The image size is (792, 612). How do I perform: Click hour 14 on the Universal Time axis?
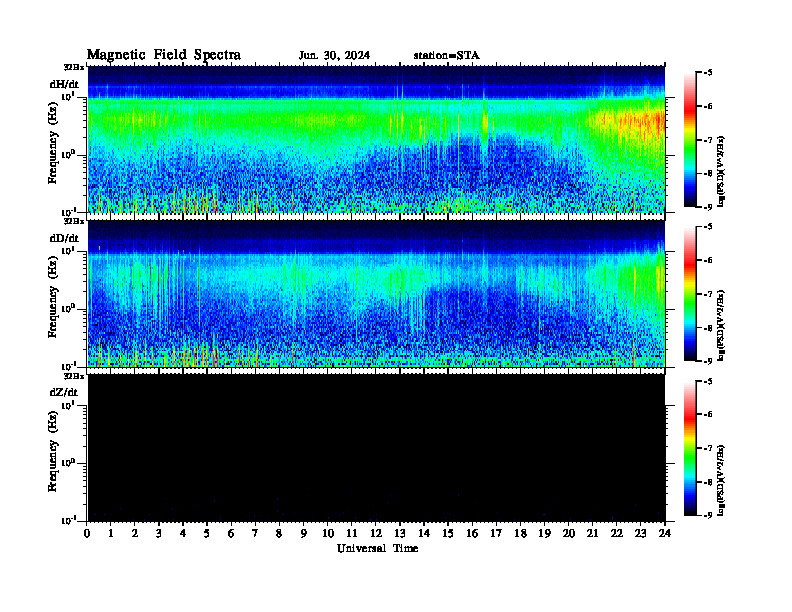tap(424, 534)
